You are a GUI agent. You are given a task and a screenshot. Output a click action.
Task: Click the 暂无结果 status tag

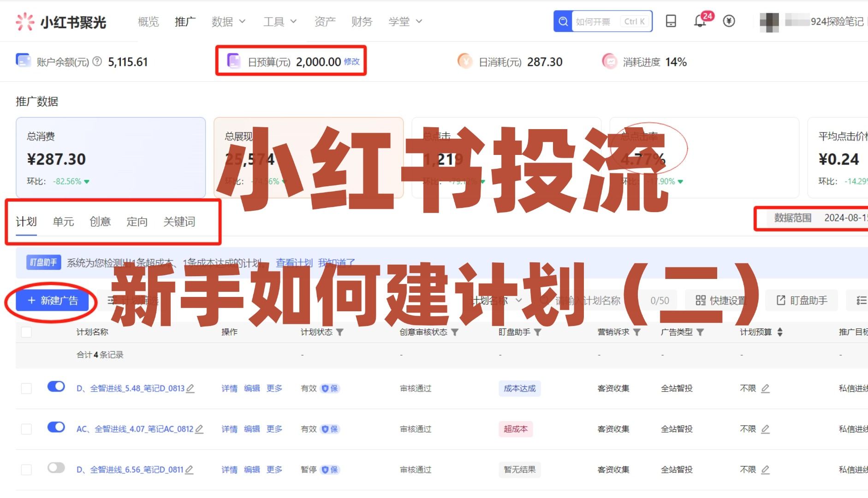520,470
